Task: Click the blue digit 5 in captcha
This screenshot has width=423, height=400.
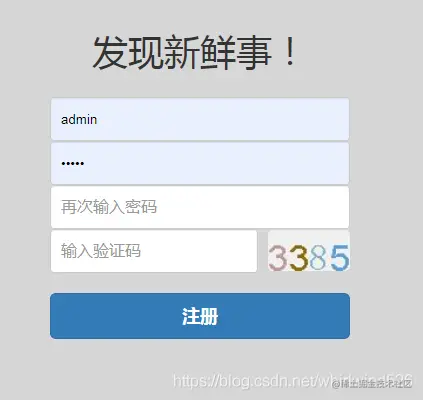Action: click(x=340, y=257)
